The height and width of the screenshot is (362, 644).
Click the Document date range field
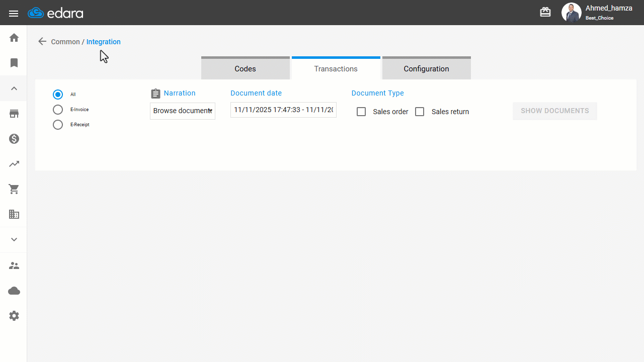tap(283, 110)
